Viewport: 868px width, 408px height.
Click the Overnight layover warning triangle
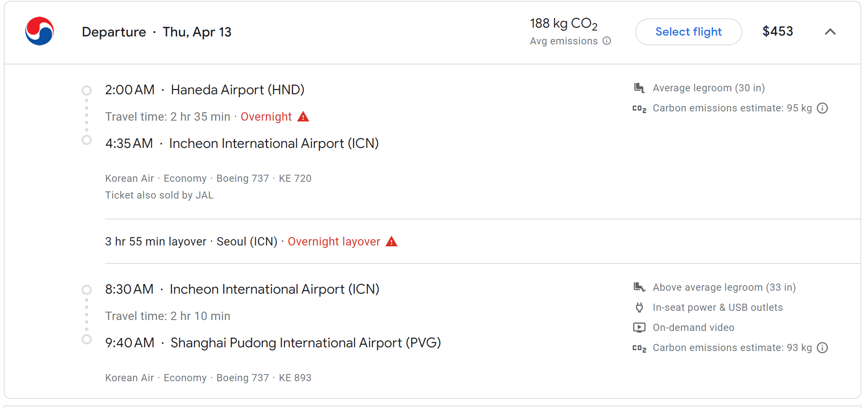click(x=392, y=241)
